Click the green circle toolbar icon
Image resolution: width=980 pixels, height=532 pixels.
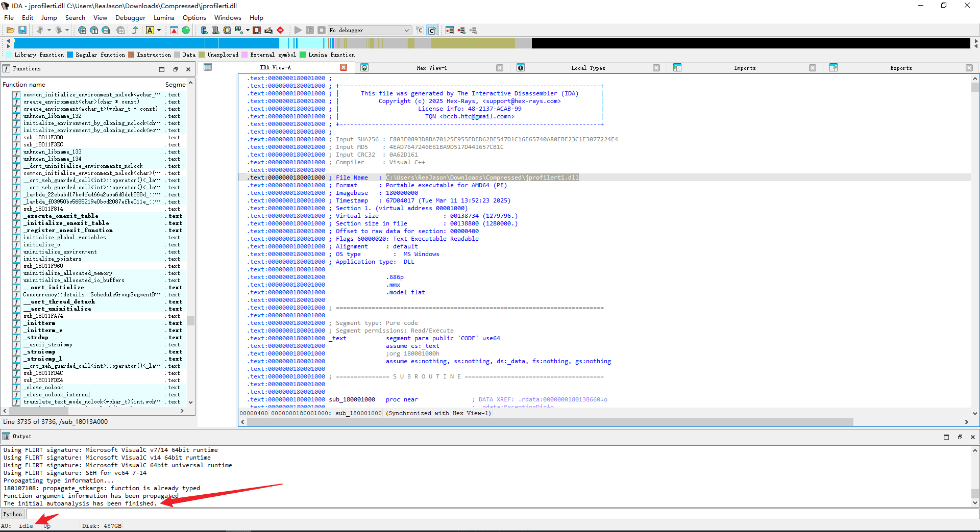click(x=186, y=30)
